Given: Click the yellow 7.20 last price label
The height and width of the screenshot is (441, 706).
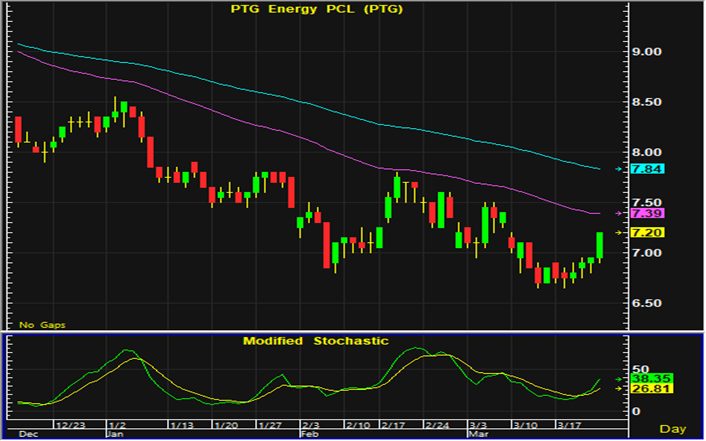Looking at the screenshot, I should [648, 232].
